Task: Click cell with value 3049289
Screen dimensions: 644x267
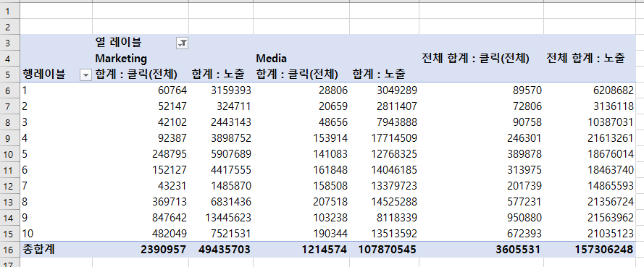Action: click(385, 90)
